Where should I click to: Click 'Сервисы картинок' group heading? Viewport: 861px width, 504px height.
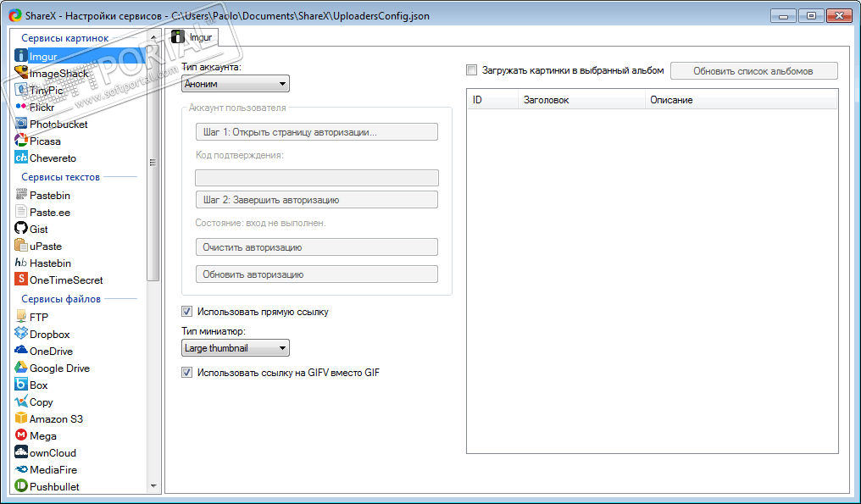[x=64, y=38]
